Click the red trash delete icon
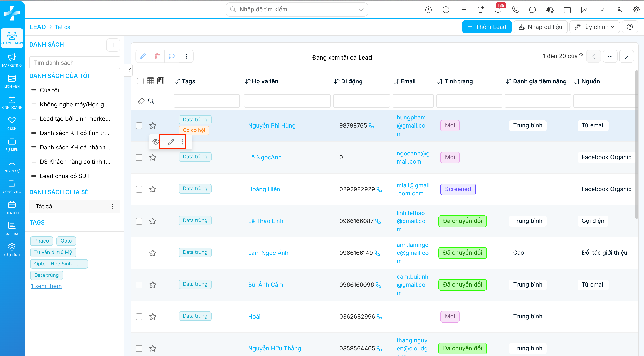This screenshot has height=356, width=644. 157,56
